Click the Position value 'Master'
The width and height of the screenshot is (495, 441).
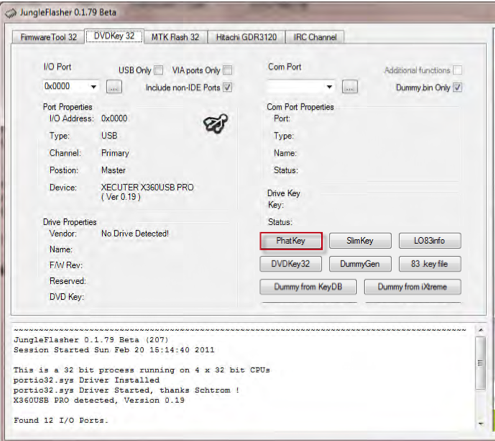point(113,170)
